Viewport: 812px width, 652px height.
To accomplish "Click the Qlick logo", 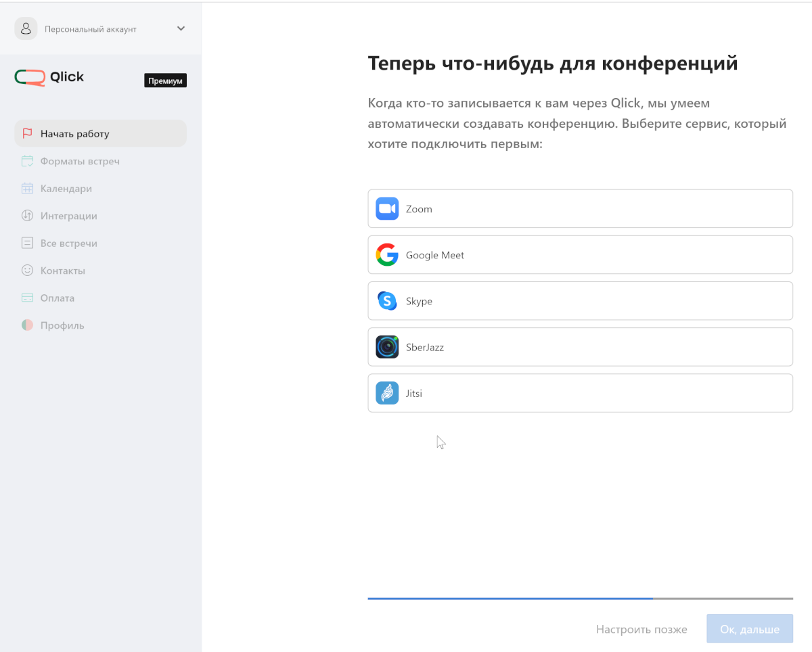I will [49, 78].
